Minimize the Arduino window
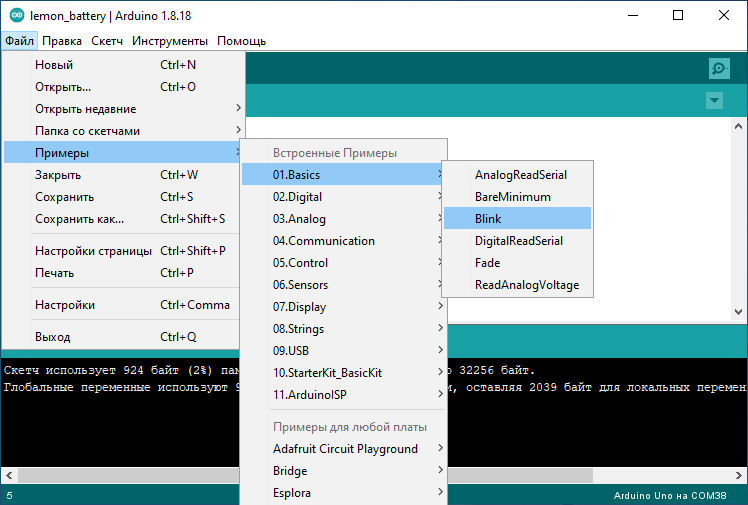Viewport: 748px width, 505px height. [x=633, y=15]
